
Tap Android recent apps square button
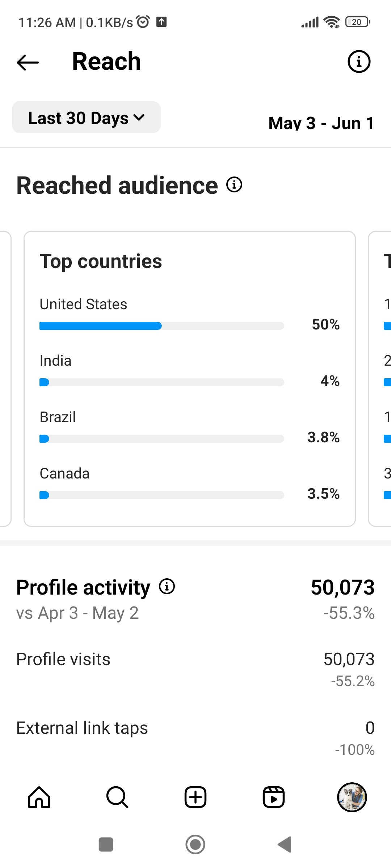[106, 844]
